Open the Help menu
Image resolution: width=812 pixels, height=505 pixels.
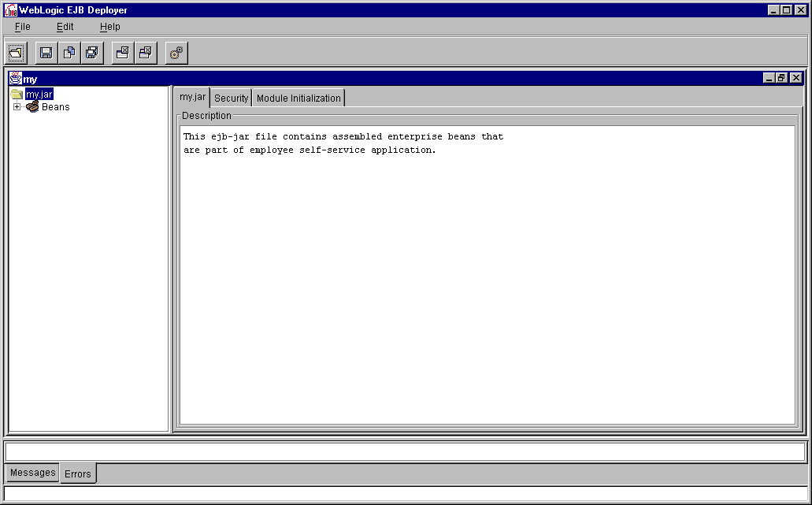tap(109, 27)
